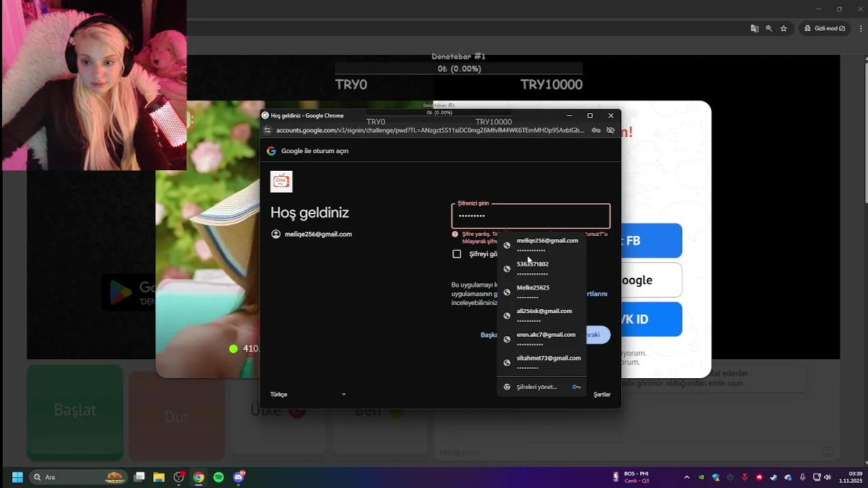
Task: Open the 'Gizli mod (2)' incognito profile button
Action: pyautogui.click(x=825, y=28)
